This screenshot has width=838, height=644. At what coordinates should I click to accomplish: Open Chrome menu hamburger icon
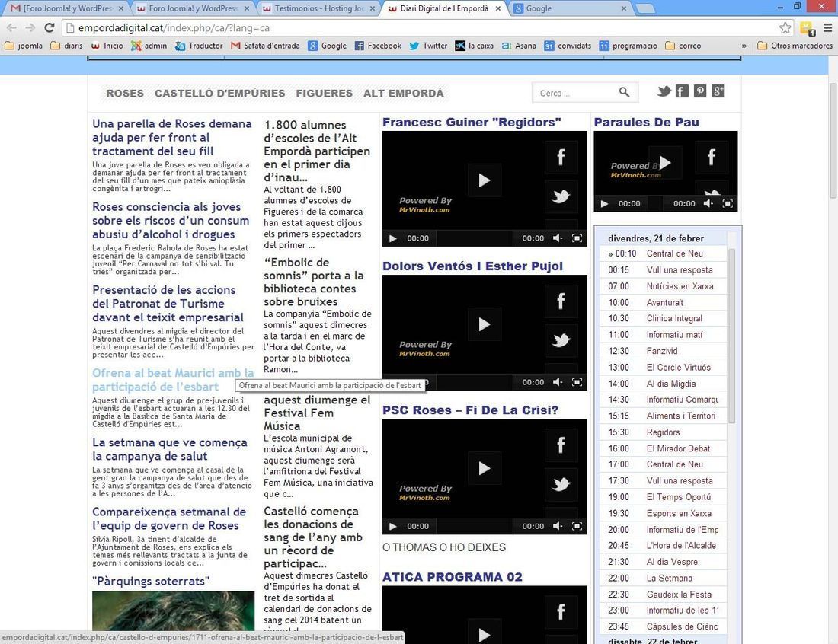point(827,27)
